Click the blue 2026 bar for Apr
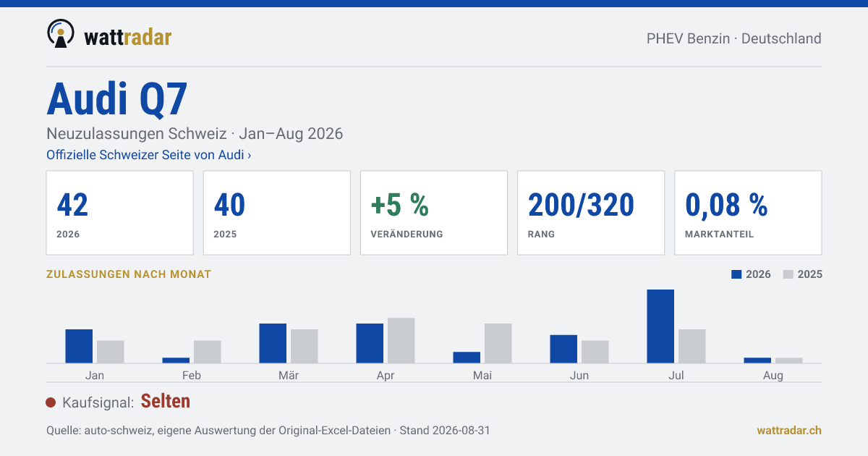This screenshot has width=868, height=456. (x=370, y=343)
